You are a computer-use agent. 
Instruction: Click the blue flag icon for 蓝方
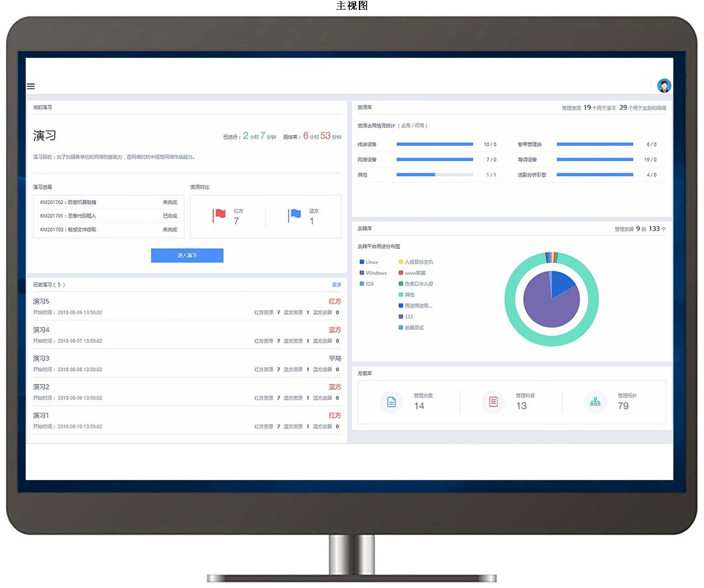click(x=295, y=215)
